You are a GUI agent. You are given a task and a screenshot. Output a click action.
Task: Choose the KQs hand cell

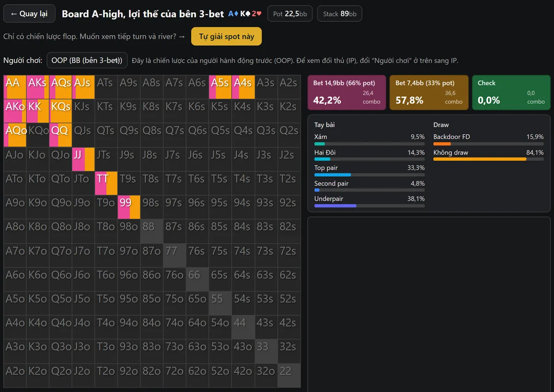click(x=60, y=111)
